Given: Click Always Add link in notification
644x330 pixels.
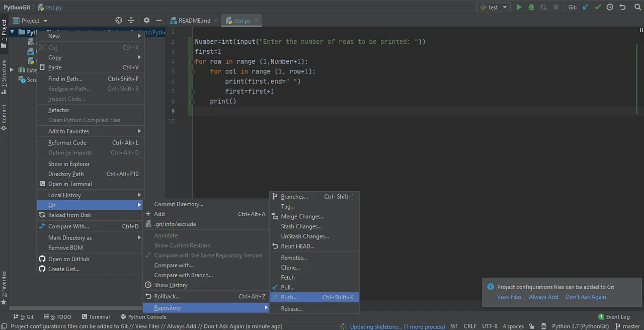Looking at the screenshot, I should point(543,297).
